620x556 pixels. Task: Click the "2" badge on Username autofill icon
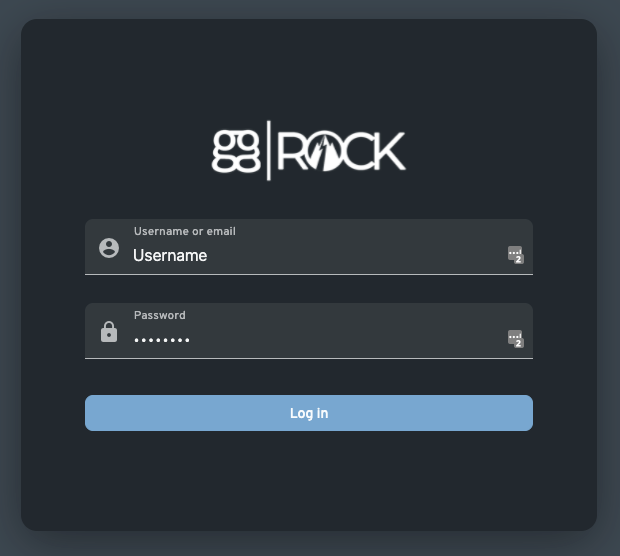point(518,259)
